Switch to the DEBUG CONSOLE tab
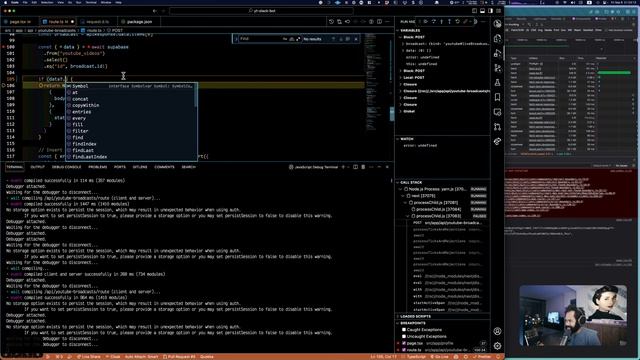The image size is (640, 360). pyautogui.click(x=67, y=167)
